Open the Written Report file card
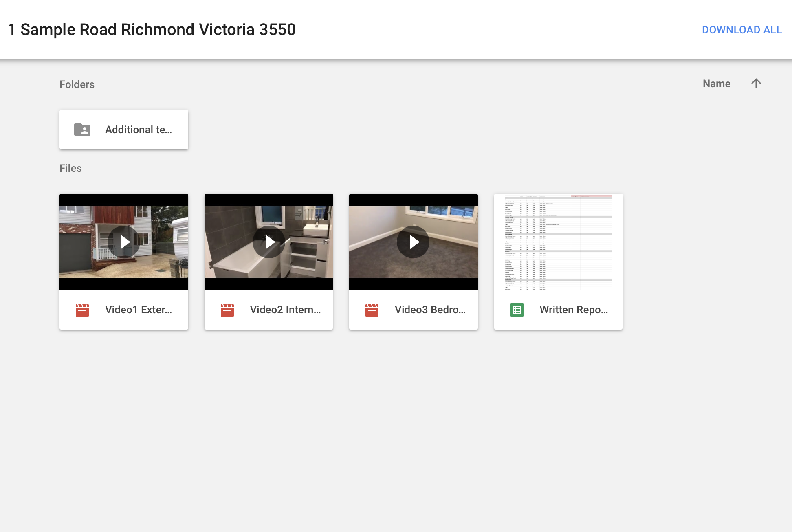 click(x=558, y=261)
